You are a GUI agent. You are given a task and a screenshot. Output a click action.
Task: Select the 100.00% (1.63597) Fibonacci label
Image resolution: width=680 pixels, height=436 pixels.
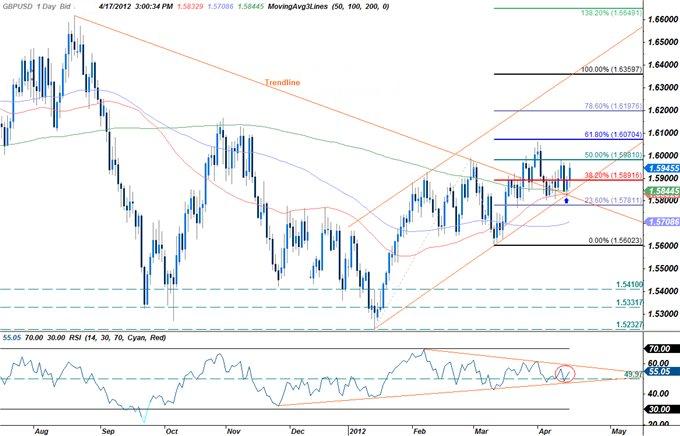point(611,69)
